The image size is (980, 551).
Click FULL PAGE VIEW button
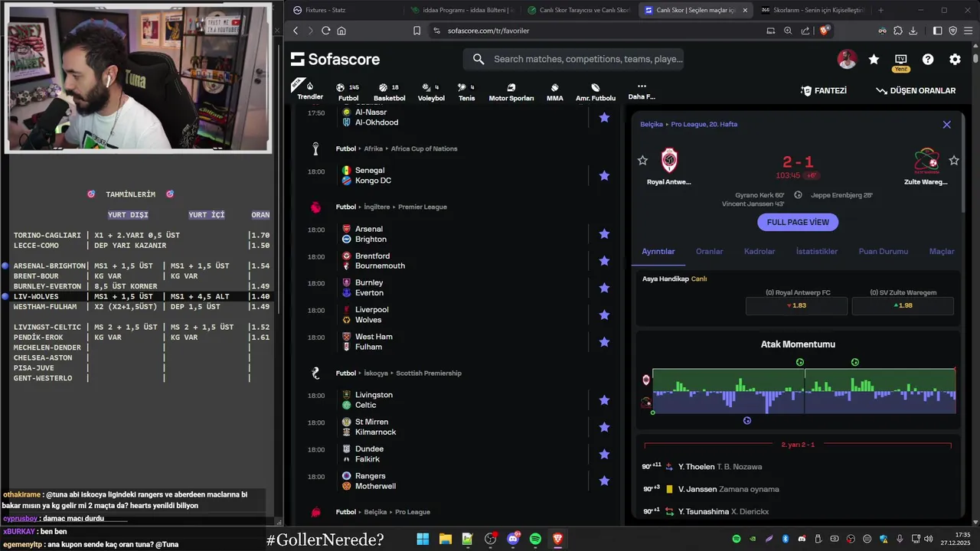tap(798, 222)
